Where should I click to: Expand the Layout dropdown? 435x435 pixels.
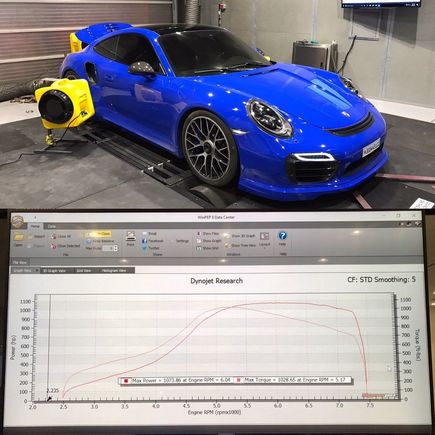(264, 239)
